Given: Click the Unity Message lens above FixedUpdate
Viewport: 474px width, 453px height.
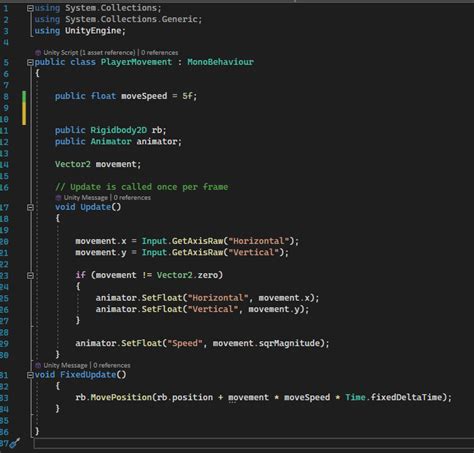Looking at the screenshot, I should coord(65,365).
